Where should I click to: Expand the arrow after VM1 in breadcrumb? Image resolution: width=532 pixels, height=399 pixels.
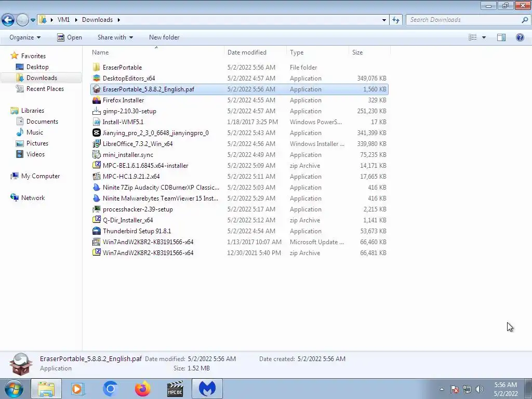pos(75,20)
